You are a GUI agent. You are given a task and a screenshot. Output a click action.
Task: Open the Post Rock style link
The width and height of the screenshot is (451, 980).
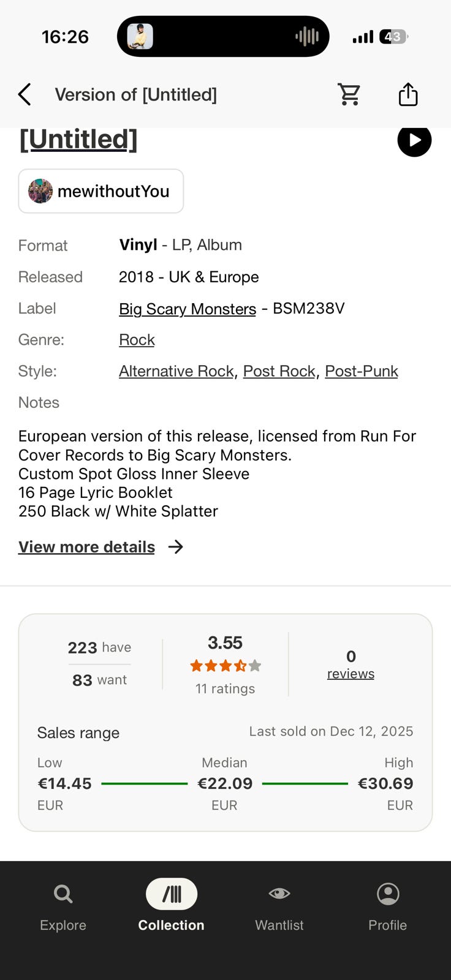[x=279, y=371]
